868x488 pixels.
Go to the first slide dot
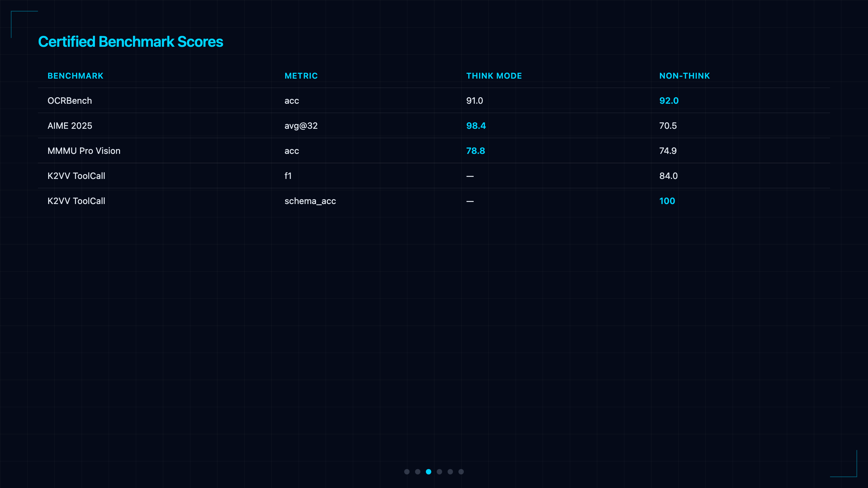pyautogui.click(x=407, y=472)
